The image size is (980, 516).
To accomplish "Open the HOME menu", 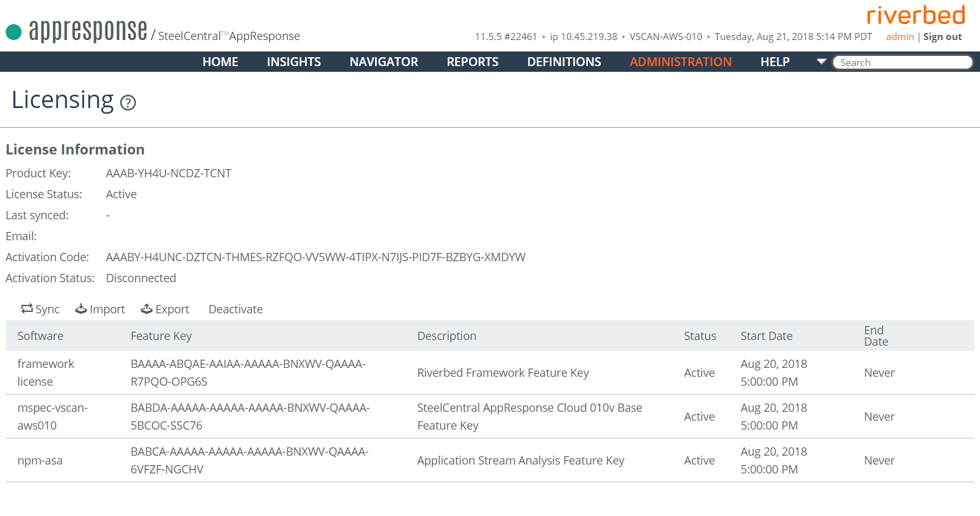I will [x=221, y=62].
